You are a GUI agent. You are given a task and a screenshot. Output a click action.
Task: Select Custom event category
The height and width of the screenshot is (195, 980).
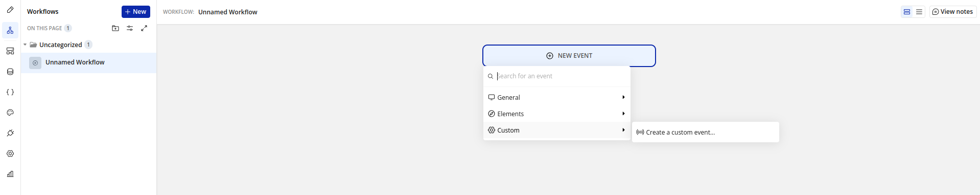[x=557, y=130]
